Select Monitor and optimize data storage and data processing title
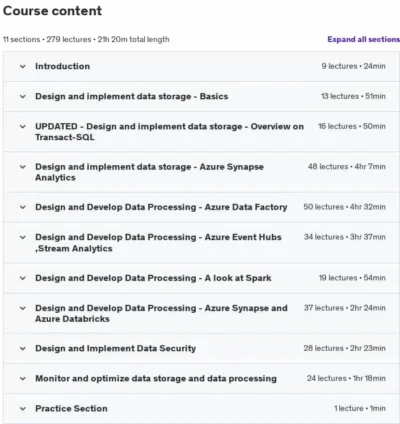 pyautogui.click(x=156, y=379)
